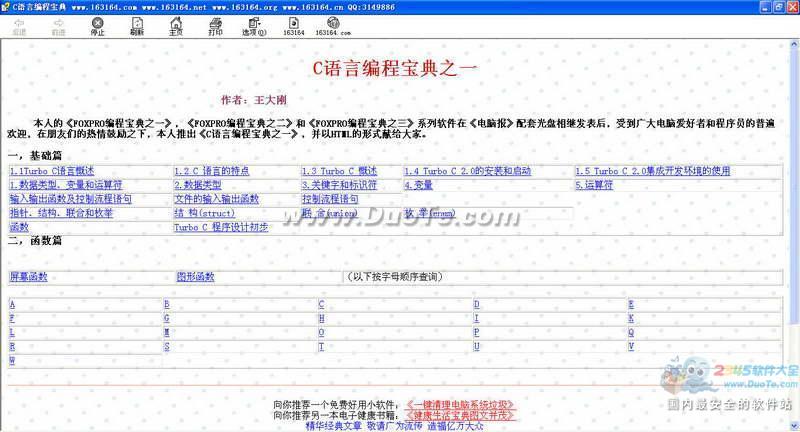Open function index letter D

click(477, 304)
